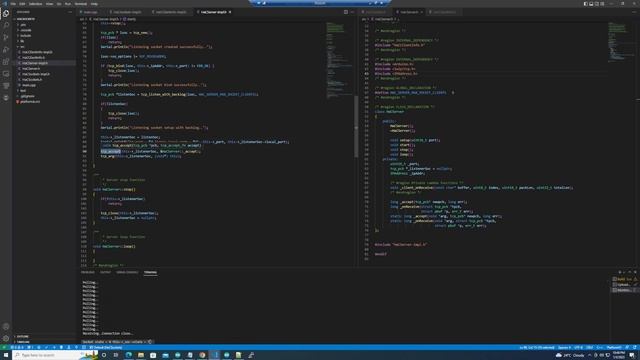Open the Accounts icon in the activity bar

[x=6, y=327]
